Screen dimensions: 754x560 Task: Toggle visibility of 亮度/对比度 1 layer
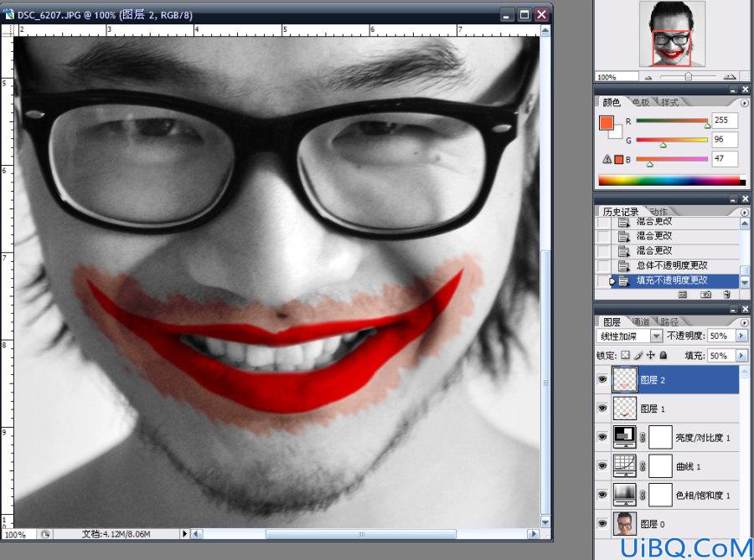click(602, 437)
